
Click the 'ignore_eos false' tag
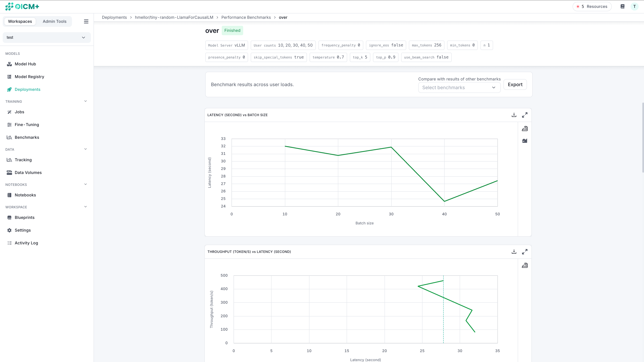(x=386, y=45)
